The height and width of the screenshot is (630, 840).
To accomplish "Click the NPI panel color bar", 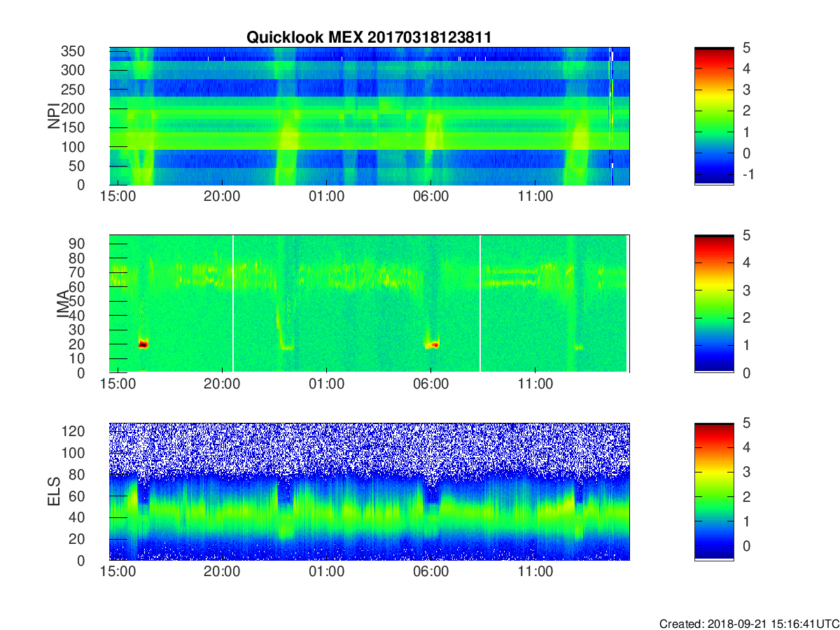I will 714,116.
